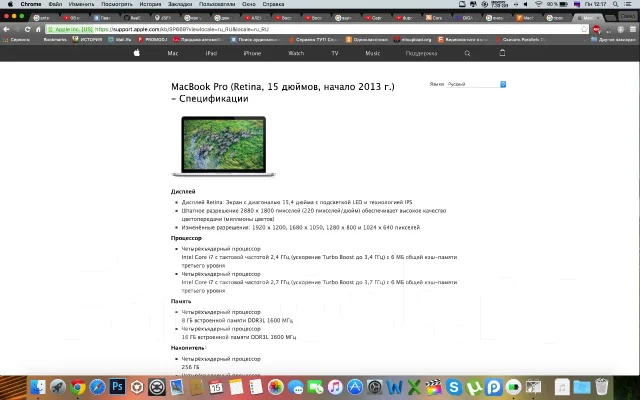Open the Изменить menu
The width and height of the screenshot is (640, 400).
point(81,4)
